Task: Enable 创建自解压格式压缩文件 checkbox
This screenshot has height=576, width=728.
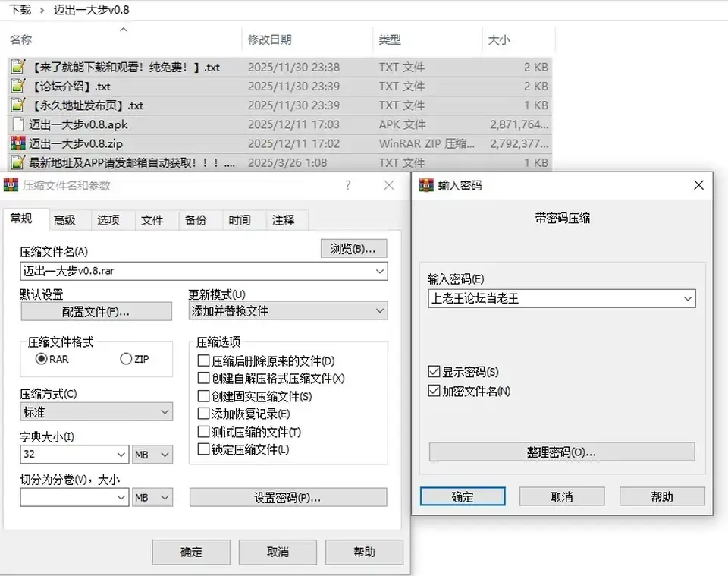Action: pyautogui.click(x=203, y=378)
